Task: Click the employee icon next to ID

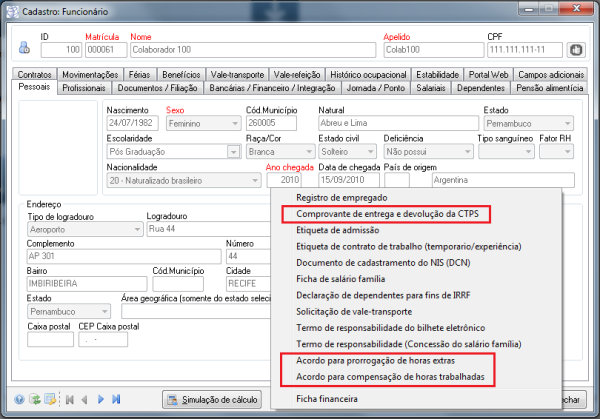Action: pyautogui.click(x=24, y=48)
